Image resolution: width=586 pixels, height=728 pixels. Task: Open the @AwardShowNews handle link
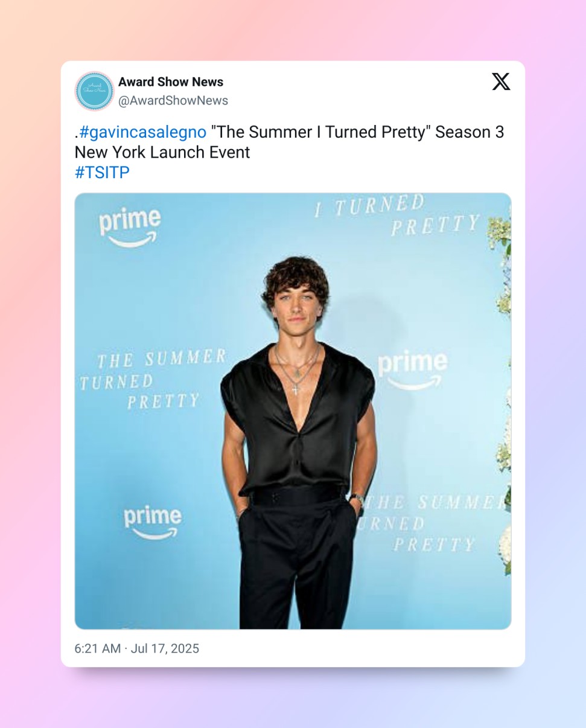pyautogui.click(x=173, y=101)
